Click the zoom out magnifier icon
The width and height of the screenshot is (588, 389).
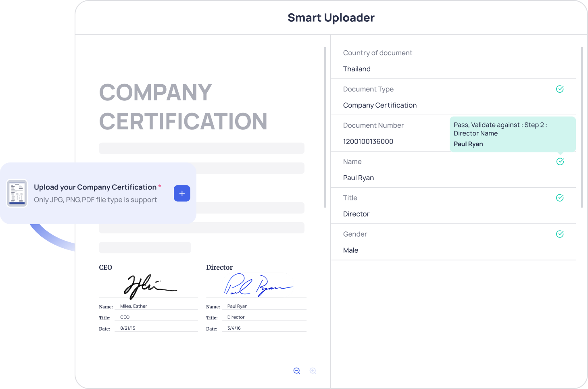pyautogui.click(x=297, y=371)
